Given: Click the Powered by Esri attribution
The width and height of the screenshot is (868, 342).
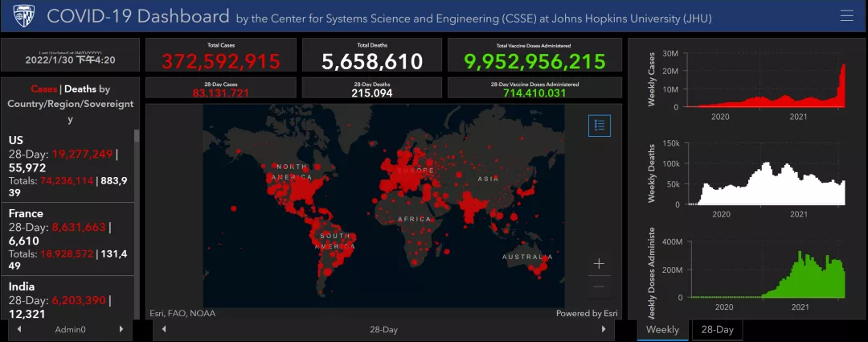Looking at the screenshot, I should pyautogui.click(x=587, y=313).
